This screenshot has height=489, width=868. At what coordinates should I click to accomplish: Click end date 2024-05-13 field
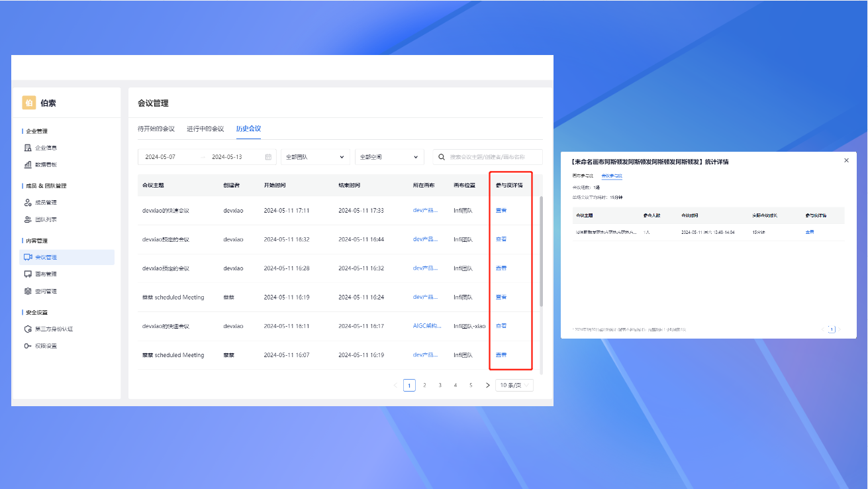click(226, 157)
